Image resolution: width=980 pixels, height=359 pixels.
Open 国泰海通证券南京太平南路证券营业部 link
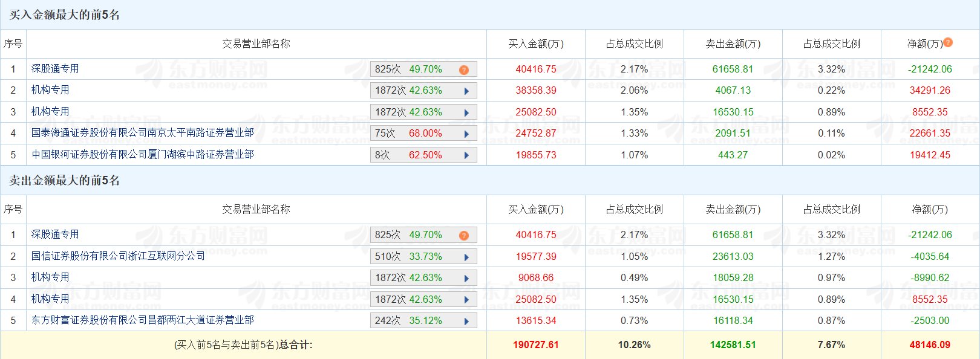coord(143,132)
